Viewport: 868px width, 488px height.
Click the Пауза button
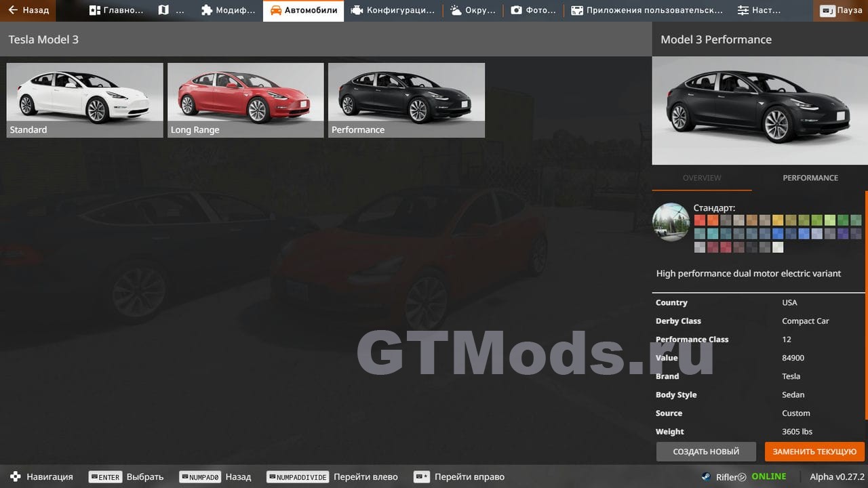842,10
